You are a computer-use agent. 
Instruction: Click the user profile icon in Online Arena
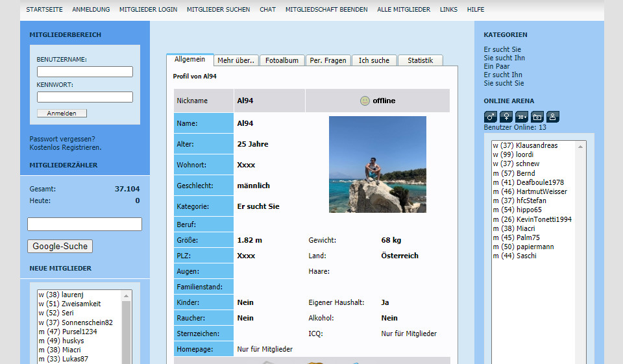click(x=552, y=117)
